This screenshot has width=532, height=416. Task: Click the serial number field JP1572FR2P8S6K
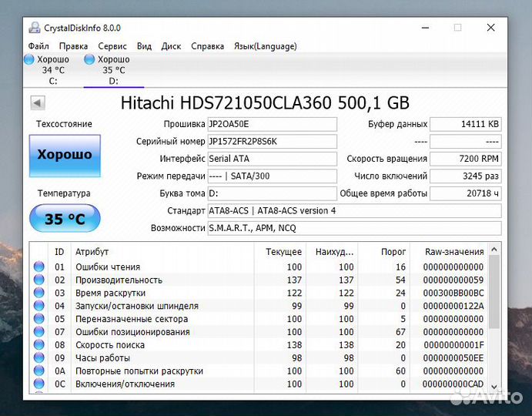(272, 142)
